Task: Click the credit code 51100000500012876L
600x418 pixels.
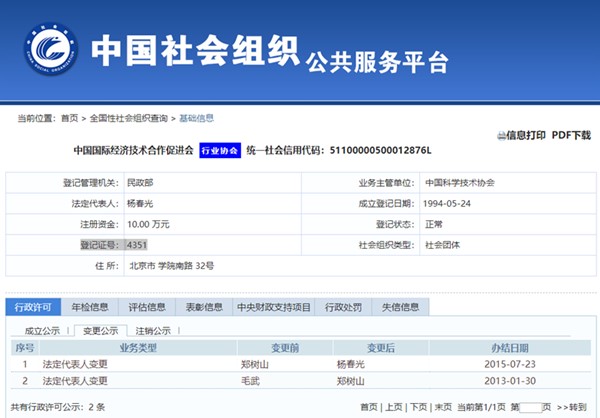Action: tap(380, 150)
